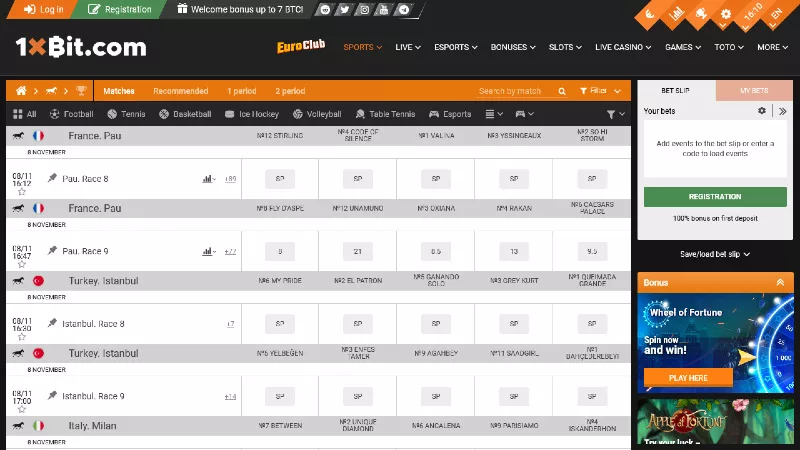Viewport: 800px width, 450px height.
Task: Favorite Pau. Race 9 with star
Action: click(21, 265)
